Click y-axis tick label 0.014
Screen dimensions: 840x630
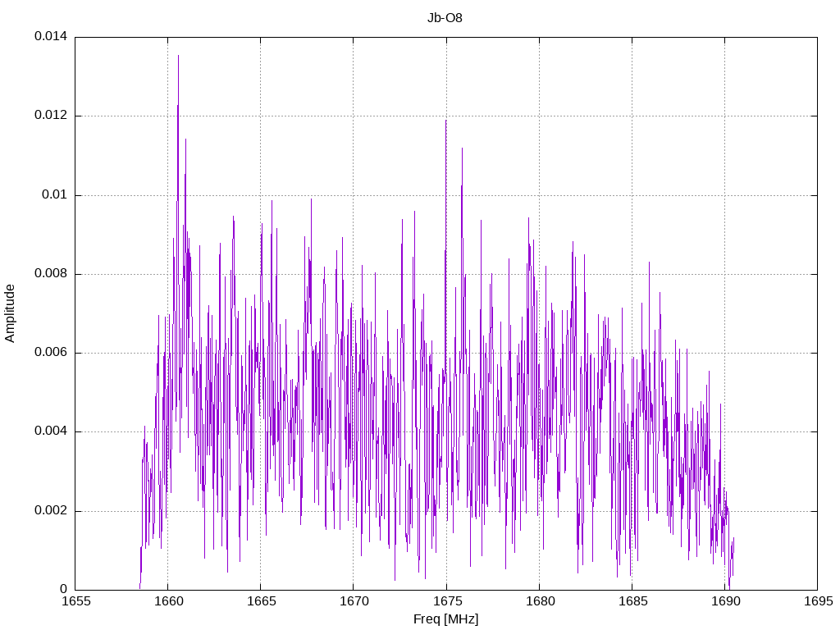pos(51,36)
